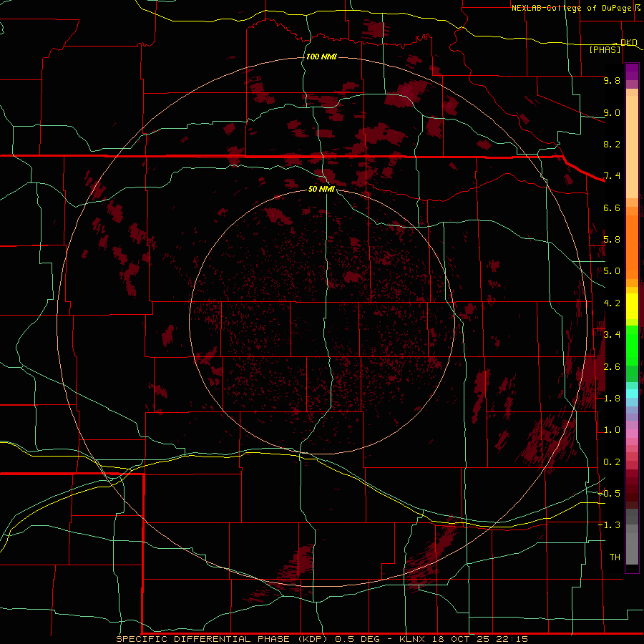644x644 pixels.
Task: Click the 'SPECIFIC DIFFERENTIAL PHASE (KDP)' caption text
Action: [222, 639]
